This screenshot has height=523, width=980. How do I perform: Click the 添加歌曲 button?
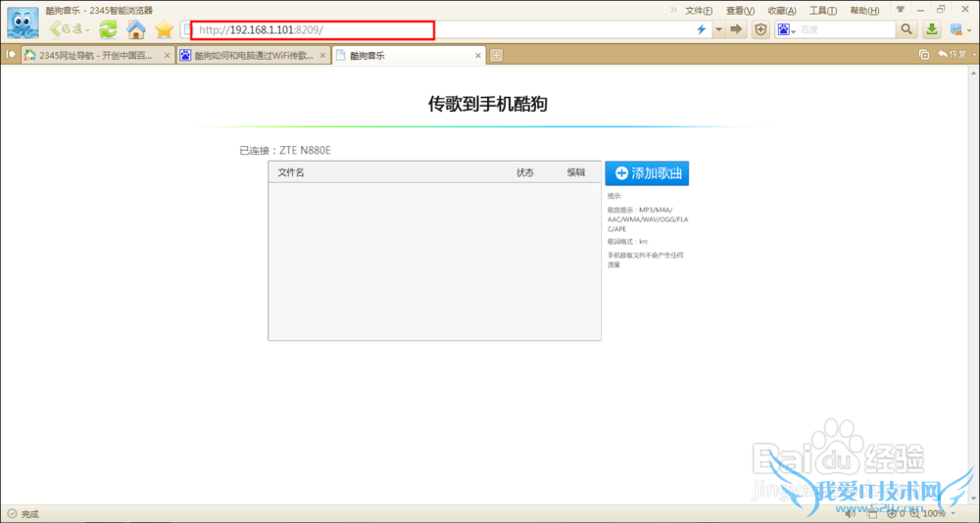[x=647, y=173]
